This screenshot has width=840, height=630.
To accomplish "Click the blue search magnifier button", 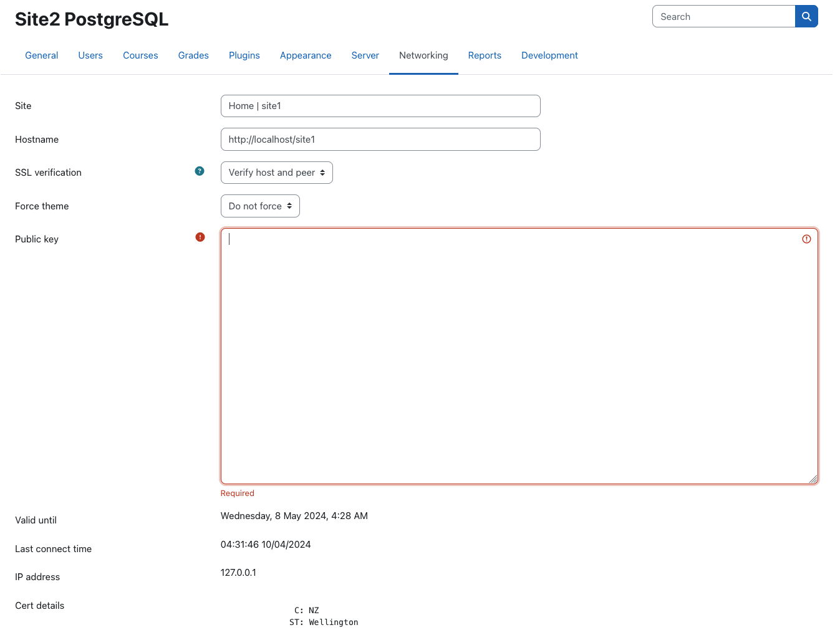I will [806, 16].
